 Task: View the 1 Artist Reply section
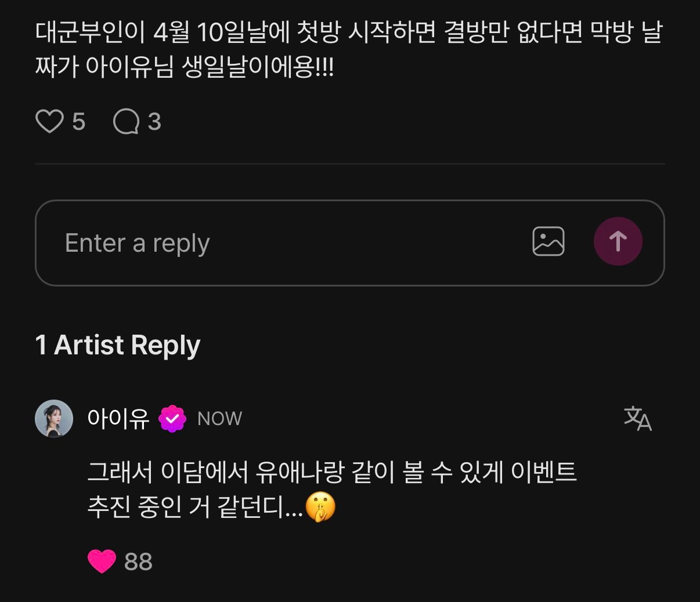pyautogui.click(x=117, y=344)
